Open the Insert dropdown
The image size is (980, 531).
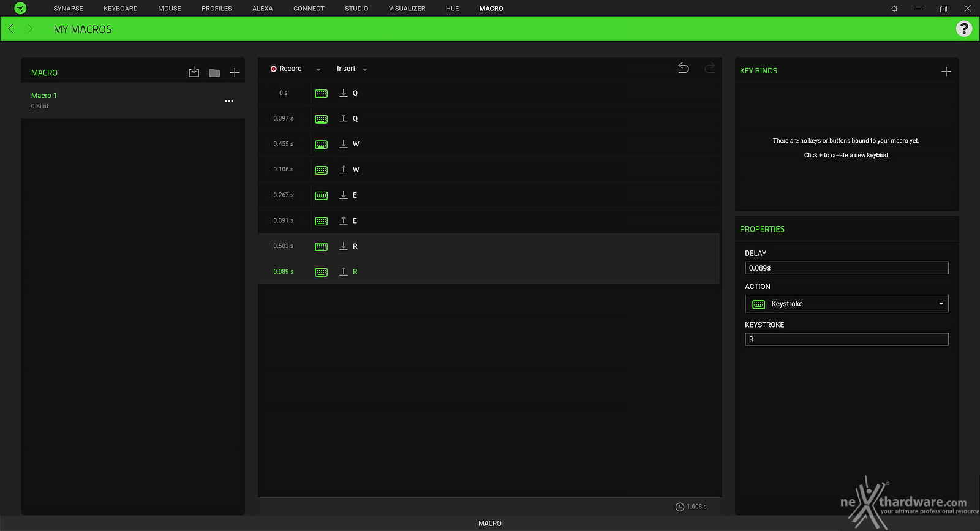pyautogui.click(x=352, y=69)
